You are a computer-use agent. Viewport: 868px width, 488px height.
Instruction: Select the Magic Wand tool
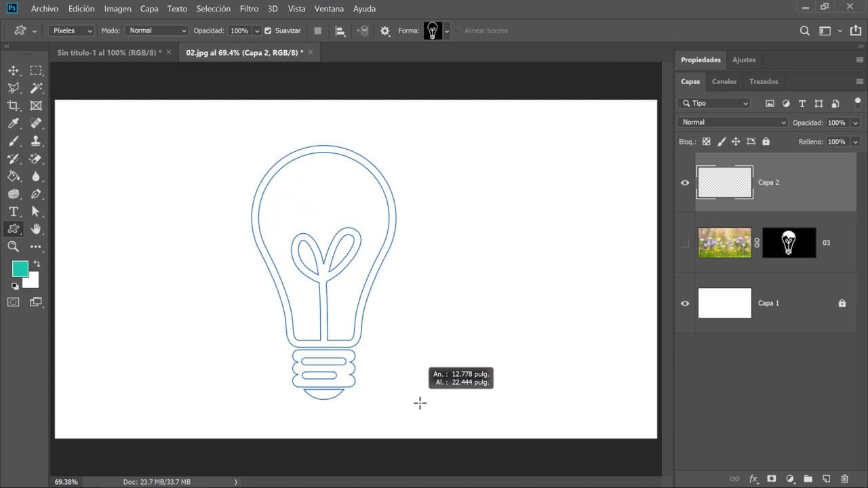click(36, 88)
